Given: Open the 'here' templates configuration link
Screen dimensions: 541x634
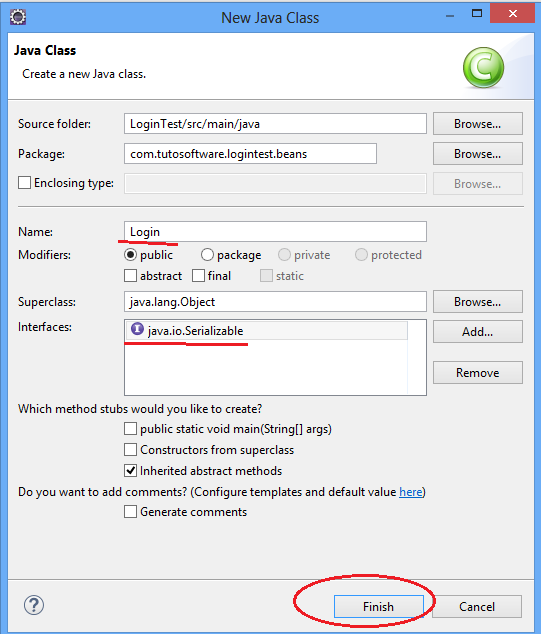Looking at the screenshot, I should tap(410, 492).
